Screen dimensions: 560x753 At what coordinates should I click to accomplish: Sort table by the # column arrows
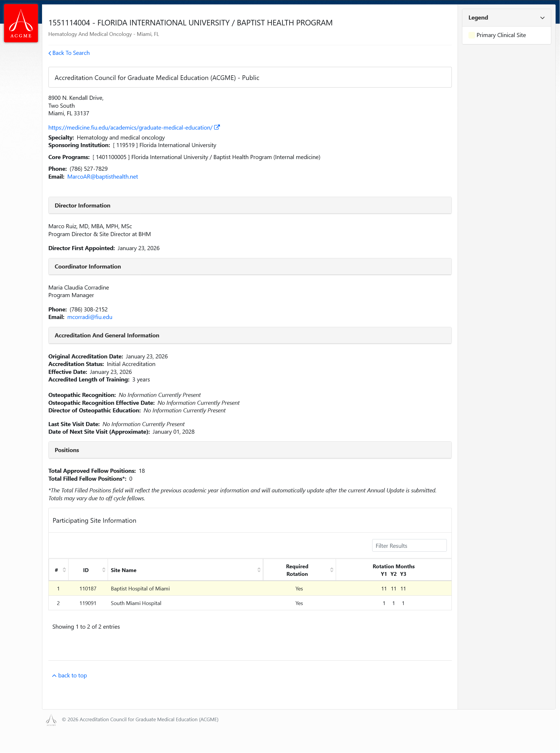click(x=64, y=570)
